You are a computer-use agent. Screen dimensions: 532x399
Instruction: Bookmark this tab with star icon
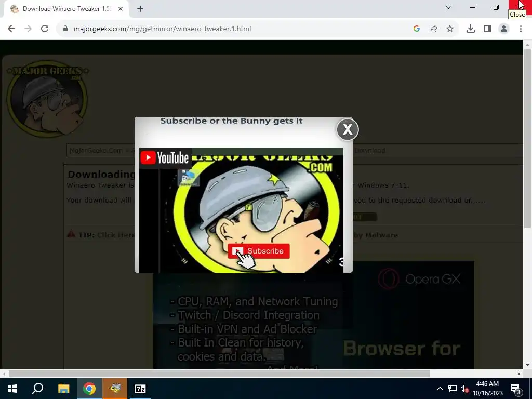pyautogui.click(x=450, y=29)
